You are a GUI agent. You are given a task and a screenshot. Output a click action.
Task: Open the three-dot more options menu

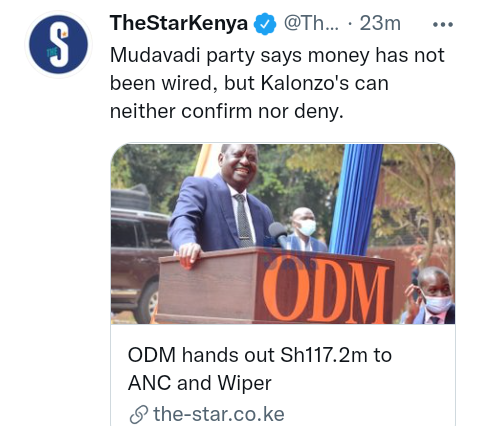(x=443, y=24)
